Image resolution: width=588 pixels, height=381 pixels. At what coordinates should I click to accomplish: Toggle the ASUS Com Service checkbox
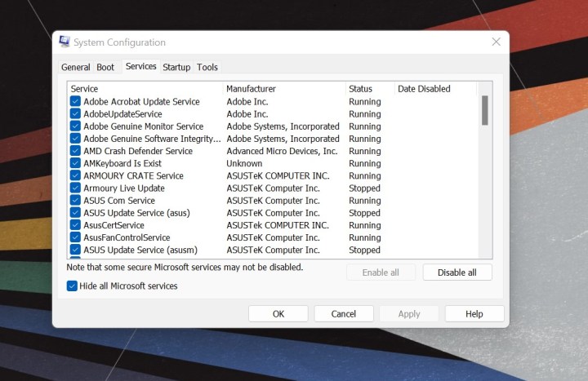coord(75,201)
